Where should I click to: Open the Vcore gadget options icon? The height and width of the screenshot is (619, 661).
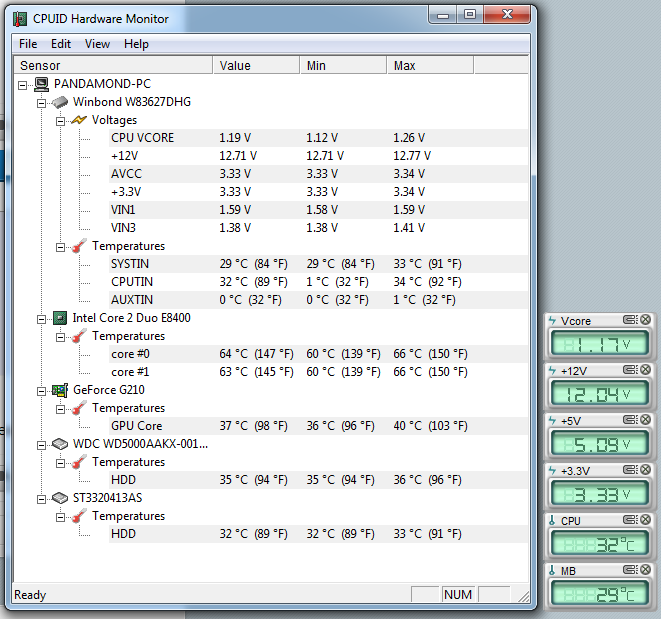click(x=631, y=320)
